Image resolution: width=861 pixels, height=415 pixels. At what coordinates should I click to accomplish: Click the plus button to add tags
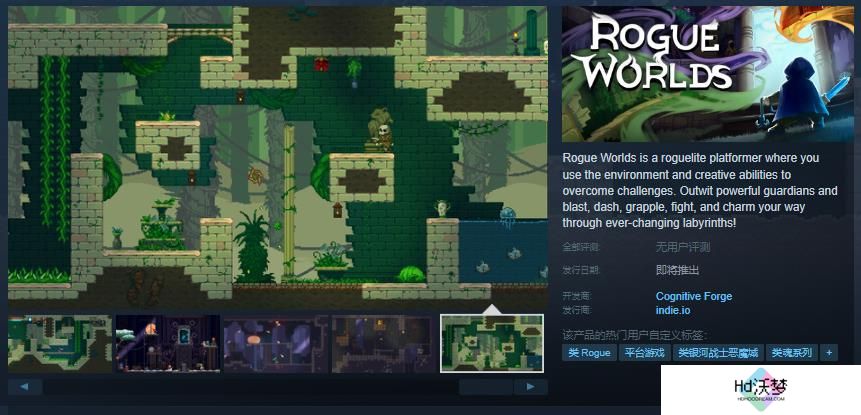(829, 352)
